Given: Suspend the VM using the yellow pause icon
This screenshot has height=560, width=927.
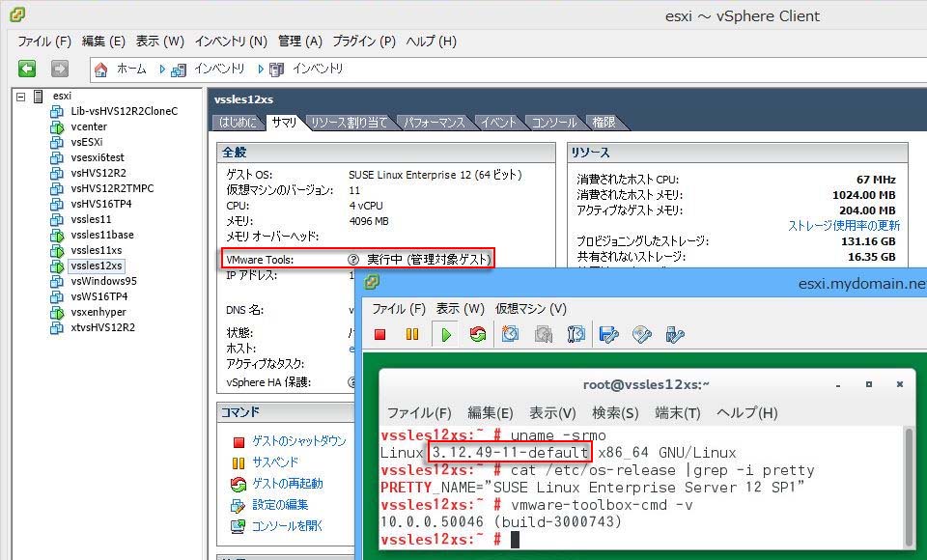Looking at the screenshot, I should 412,335.
